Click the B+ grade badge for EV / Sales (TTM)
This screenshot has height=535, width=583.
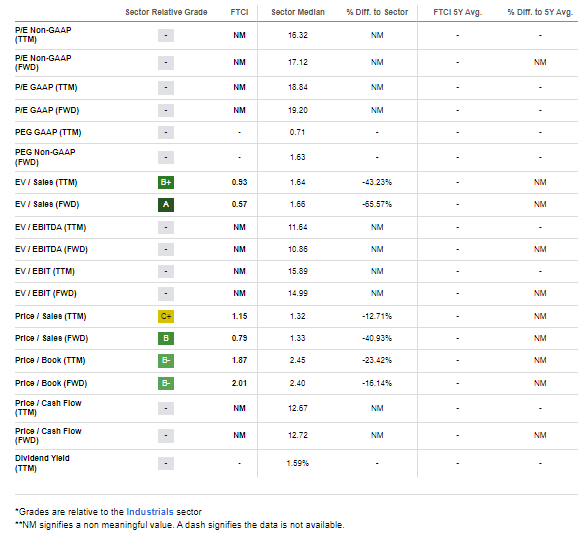click(166, 183)
